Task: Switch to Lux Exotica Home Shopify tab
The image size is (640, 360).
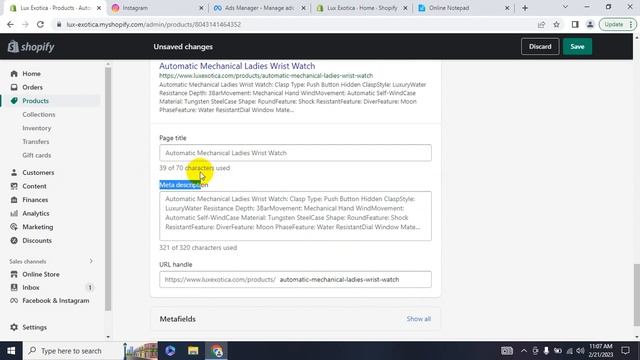Action: tap(362, 8)
